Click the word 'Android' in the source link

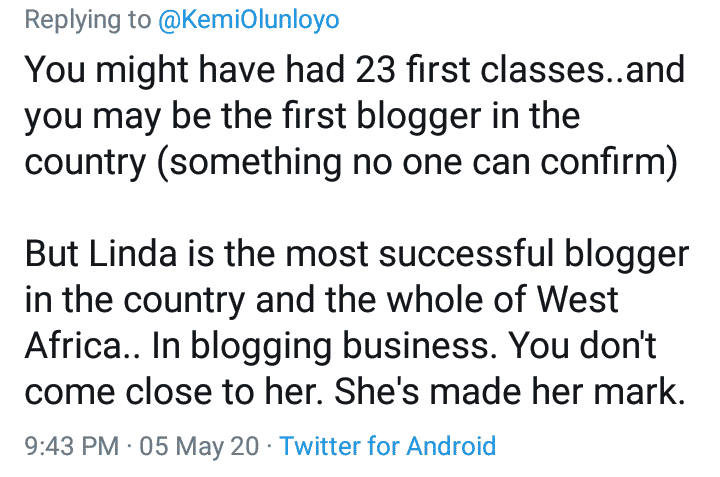[x=451, y=446]
